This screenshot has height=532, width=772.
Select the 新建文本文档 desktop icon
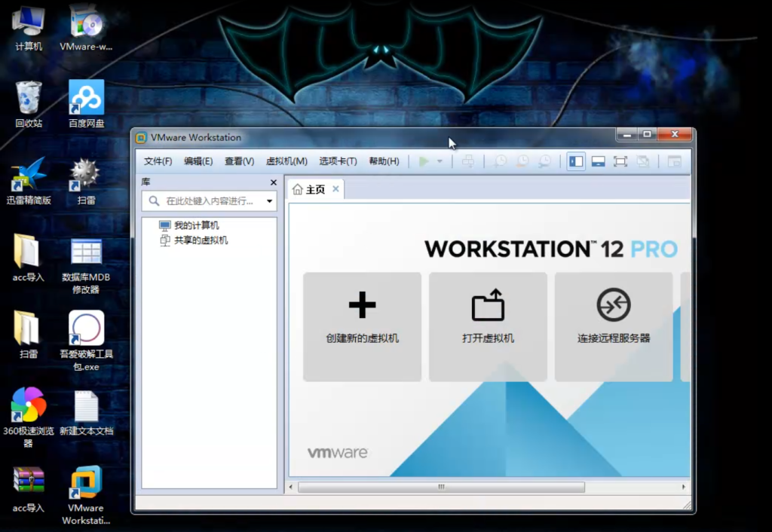(86, 412)
